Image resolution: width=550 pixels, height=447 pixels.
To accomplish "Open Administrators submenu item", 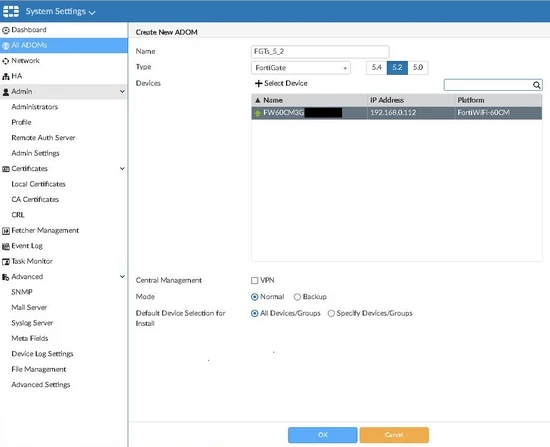I will (x=35, y=107).
